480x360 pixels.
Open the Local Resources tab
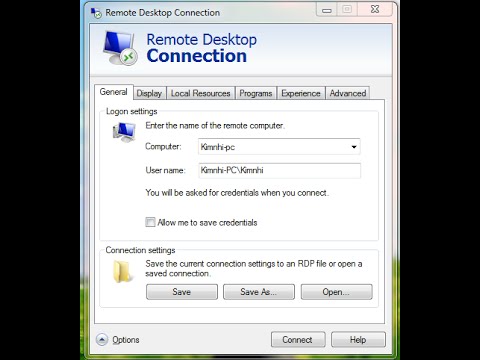(x=201, y=93)
